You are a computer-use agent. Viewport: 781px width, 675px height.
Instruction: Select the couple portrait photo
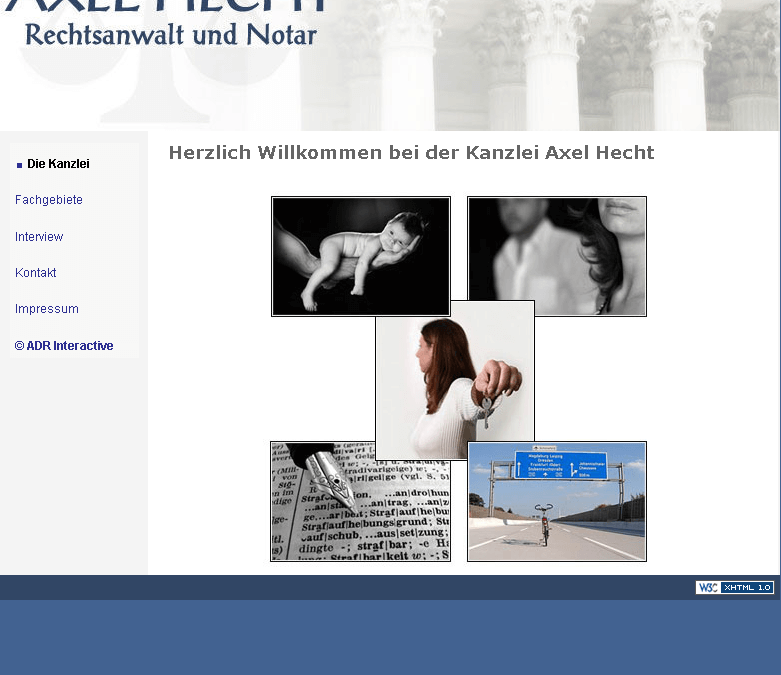point(557,256)
